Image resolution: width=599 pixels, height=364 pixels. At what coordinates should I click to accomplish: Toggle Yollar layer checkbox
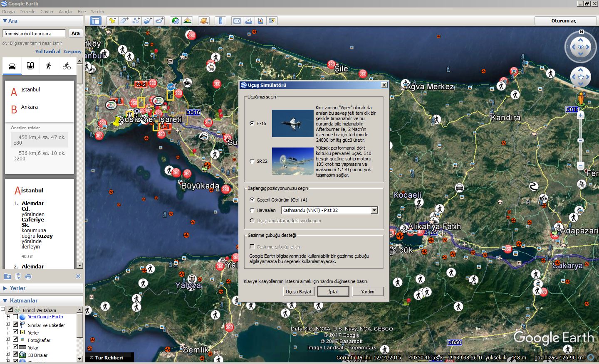[x=15, y=347]
